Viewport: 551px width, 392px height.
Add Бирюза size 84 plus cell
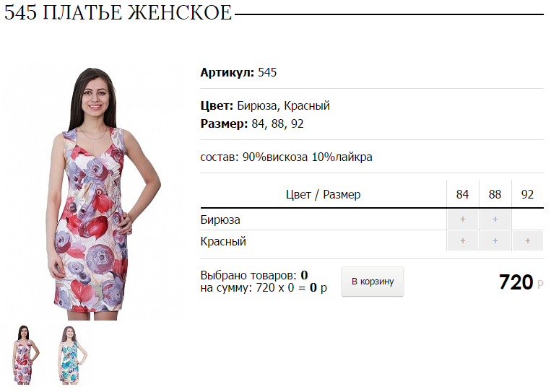462,219
